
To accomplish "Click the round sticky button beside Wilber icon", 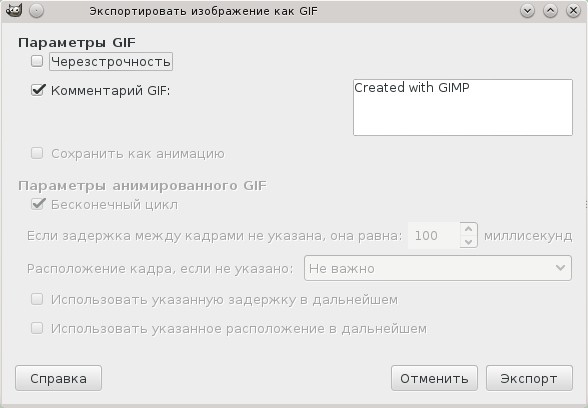I will tap(36, 11).
